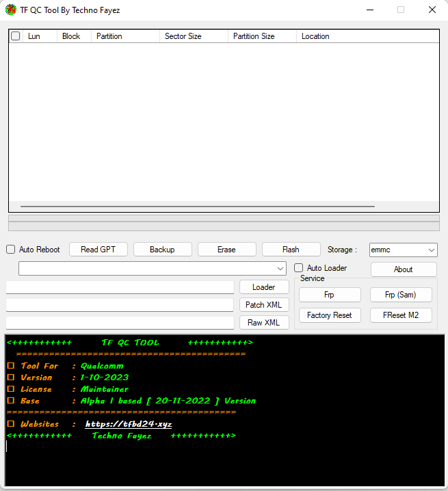This screenshot has height=491, width=448.
Task: Open the About dialog
Action: (404, 269)
